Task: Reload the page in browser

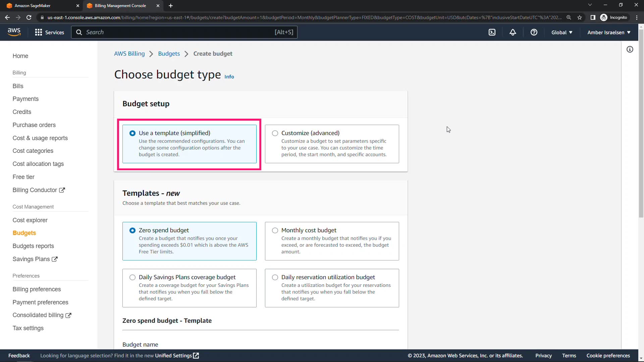Action: click(29, 17)
